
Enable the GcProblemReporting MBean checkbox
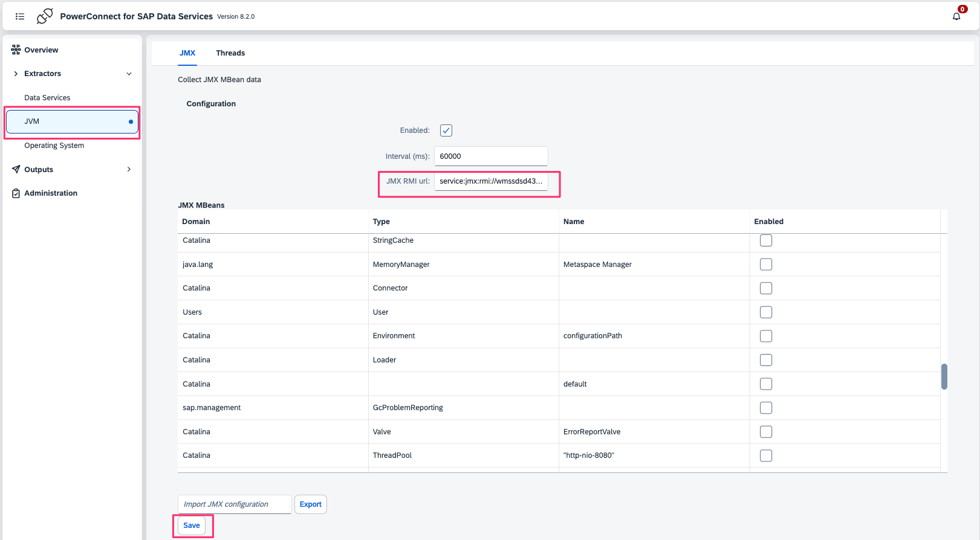(766, 408)
